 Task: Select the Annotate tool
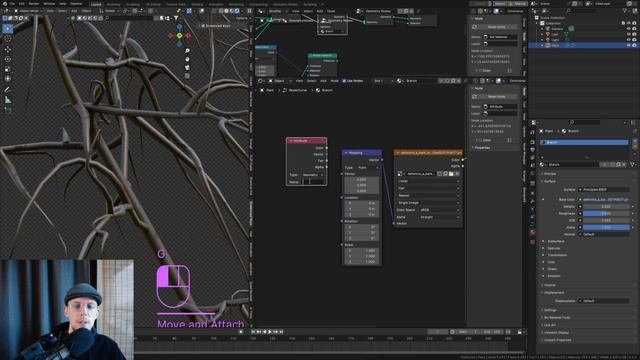8,89
